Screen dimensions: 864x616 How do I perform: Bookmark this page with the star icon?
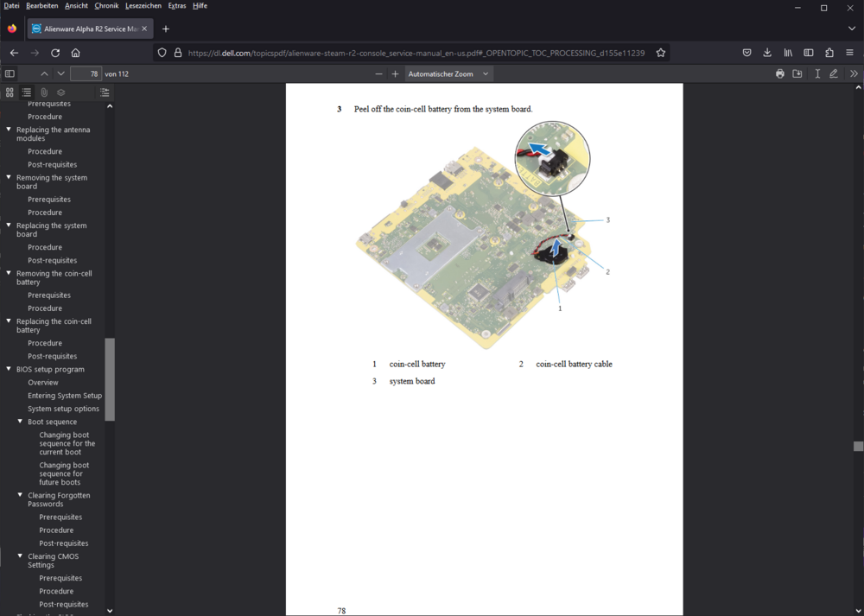coord(661,53)
